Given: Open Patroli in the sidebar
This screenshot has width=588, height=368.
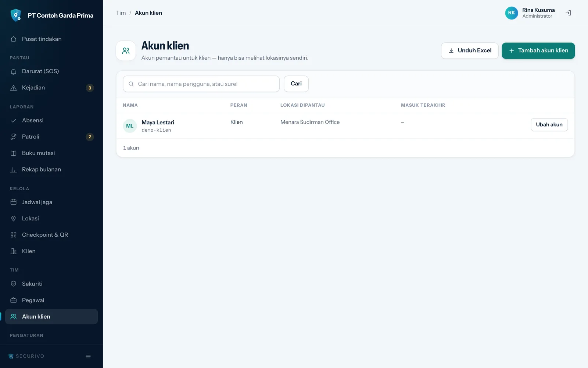Looking at the screenshot, I should coord(51,137).
